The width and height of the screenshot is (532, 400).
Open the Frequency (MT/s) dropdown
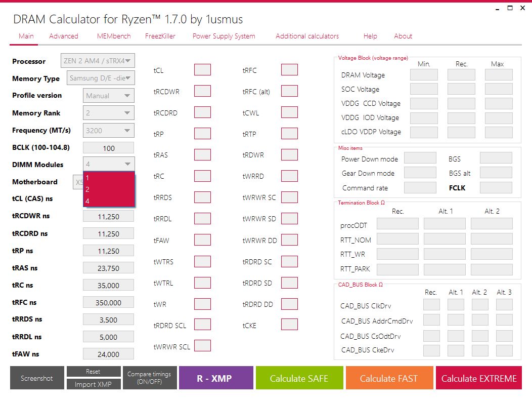click(109, 131)
